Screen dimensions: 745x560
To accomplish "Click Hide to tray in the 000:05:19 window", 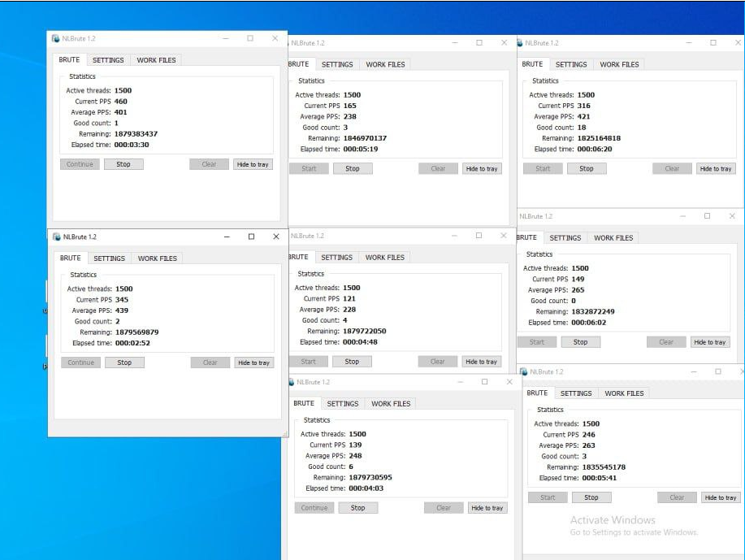I will pos(482,169).
